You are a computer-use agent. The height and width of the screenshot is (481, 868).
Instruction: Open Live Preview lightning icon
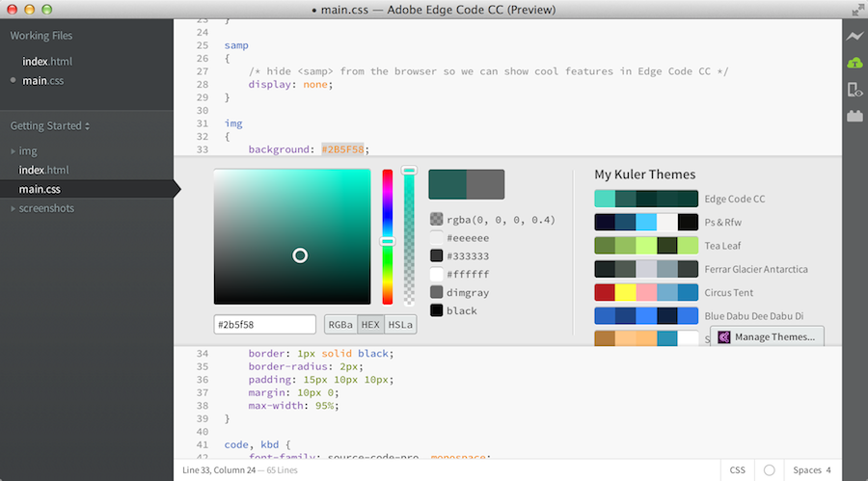[854, 37]
